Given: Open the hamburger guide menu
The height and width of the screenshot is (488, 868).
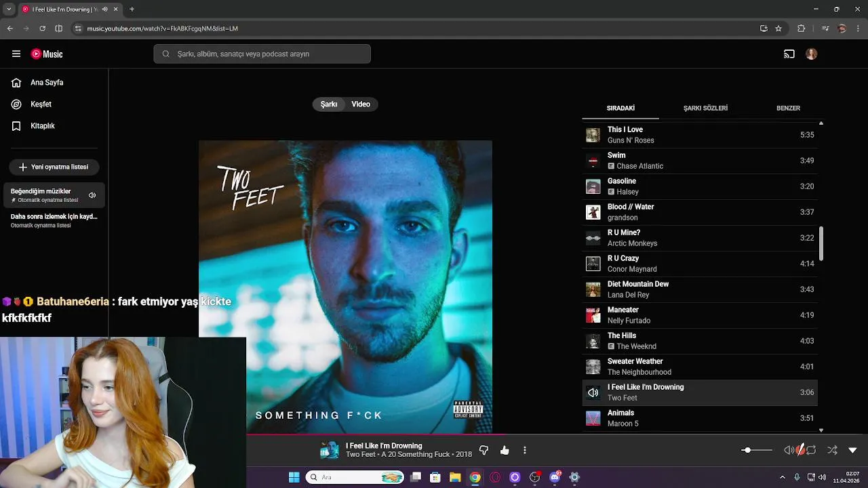Looking at the screenshot, I should click(16, 54).
